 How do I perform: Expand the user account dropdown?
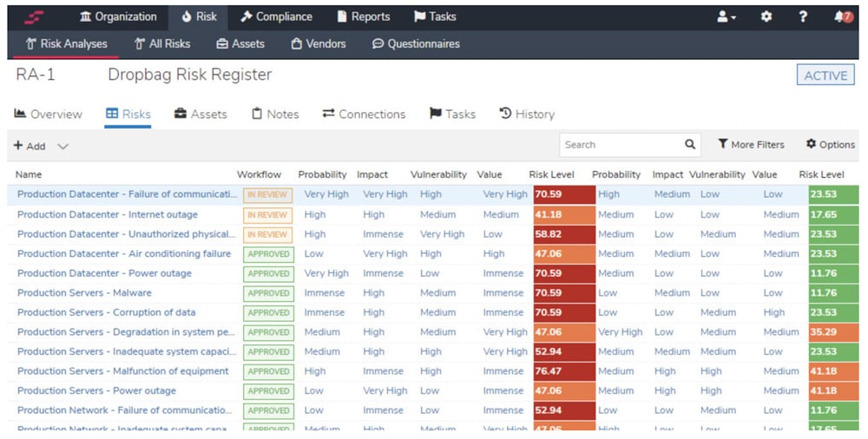pyautogui.click(x=727, y=16)
